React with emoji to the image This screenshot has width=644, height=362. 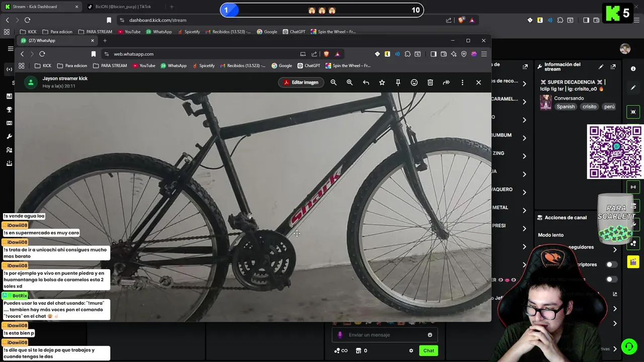414,82
